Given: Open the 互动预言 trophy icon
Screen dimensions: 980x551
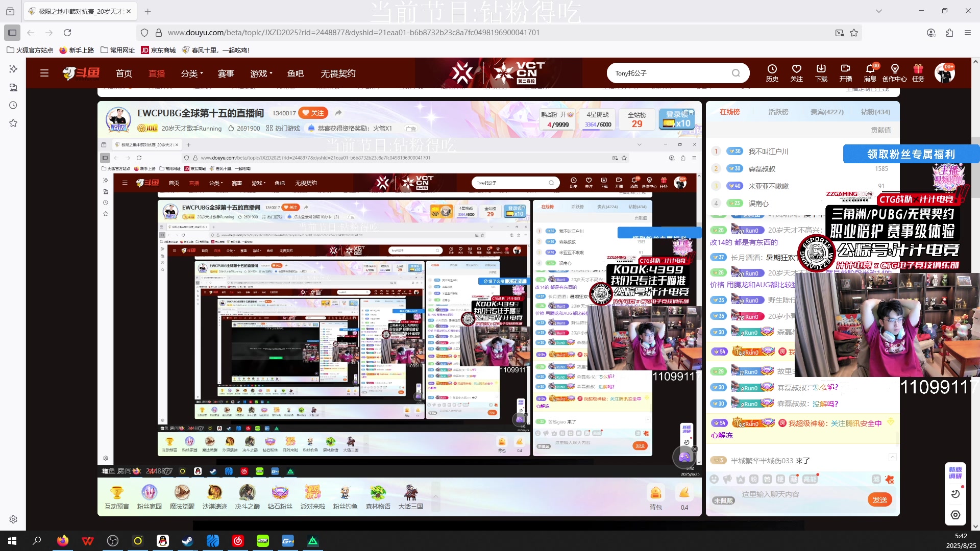Looking at the screenshot, I should pos(117,497).
